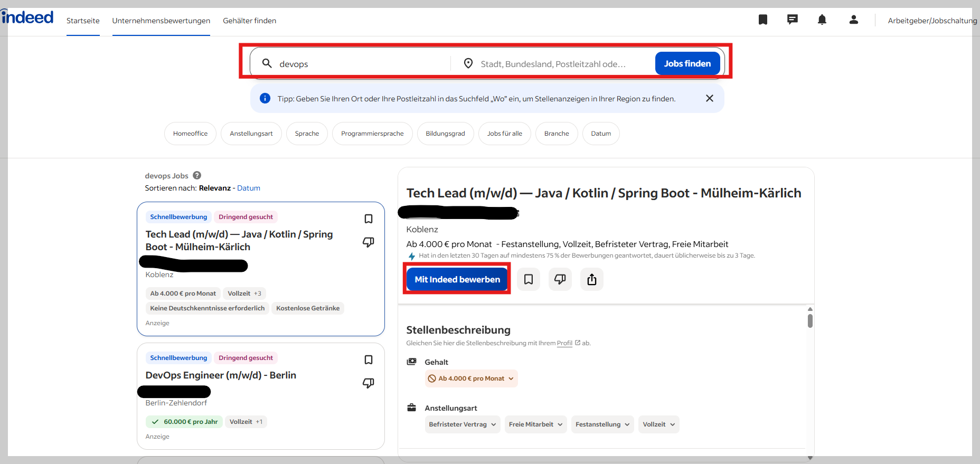Click the job description scrollbar thumb
This screenshot has height=464, width=980.
click(810, 321)
